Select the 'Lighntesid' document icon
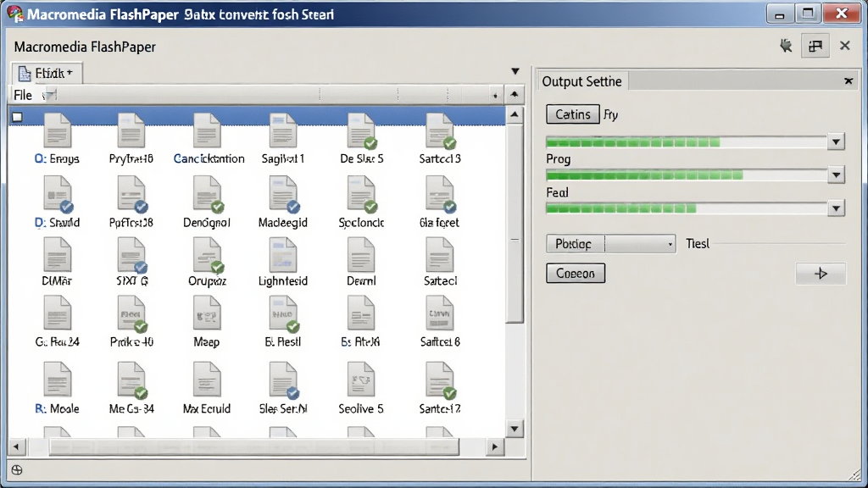This screenshot has width=868, height=488. [x=283, y=254]
